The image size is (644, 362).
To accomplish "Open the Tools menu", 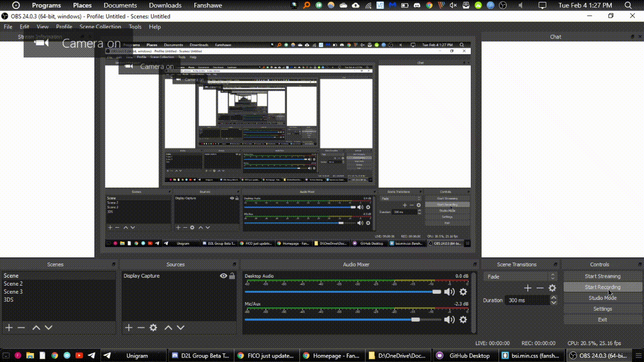I will [x=135, y=27].
